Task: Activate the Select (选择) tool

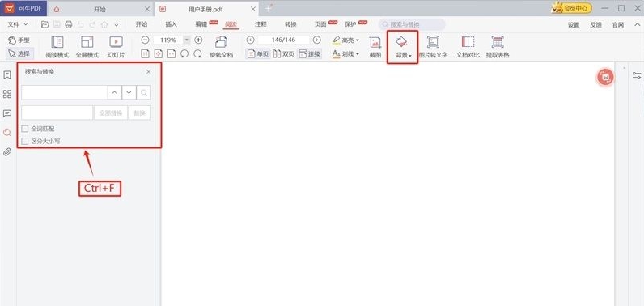Action: click(19, 53)
